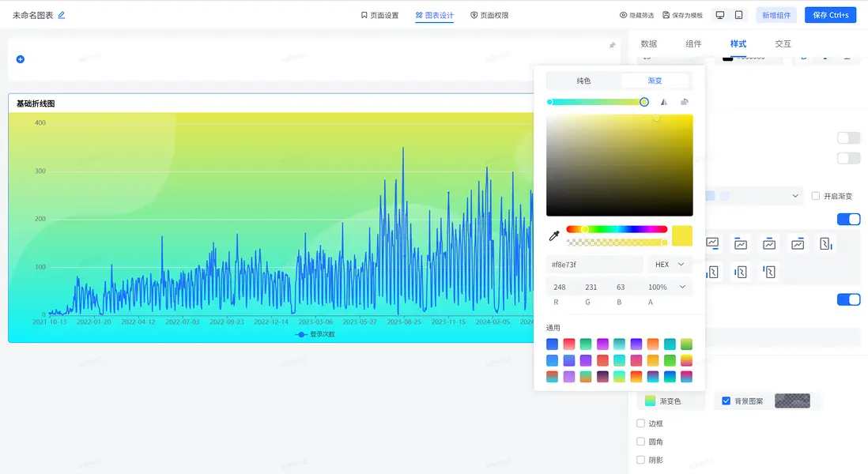
Task: Enable the 开启渐变 checkbox
Action: tap(817, 196)
